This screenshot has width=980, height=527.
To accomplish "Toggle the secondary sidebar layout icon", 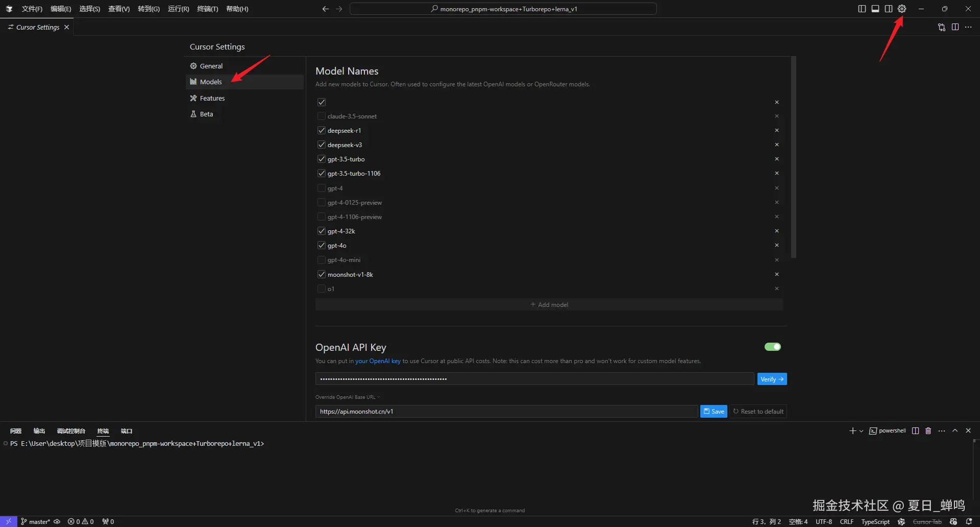I will point(889,9).
